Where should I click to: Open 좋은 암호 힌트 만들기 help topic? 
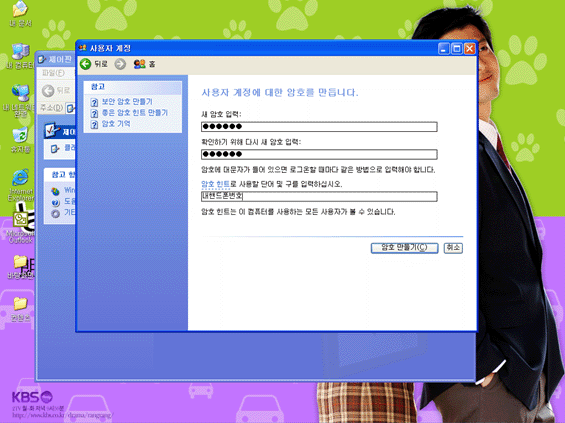tap(135, 113)
